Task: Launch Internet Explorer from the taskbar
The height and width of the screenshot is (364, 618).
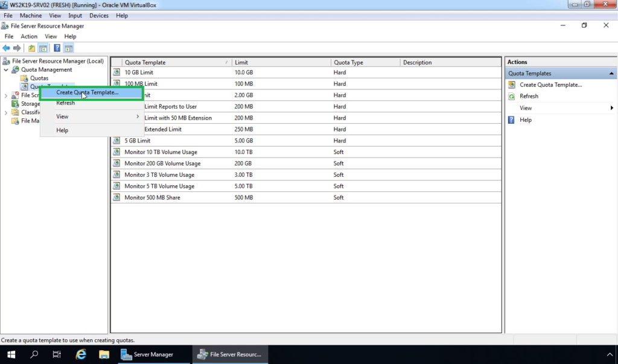Action: (x=81, y=354)
